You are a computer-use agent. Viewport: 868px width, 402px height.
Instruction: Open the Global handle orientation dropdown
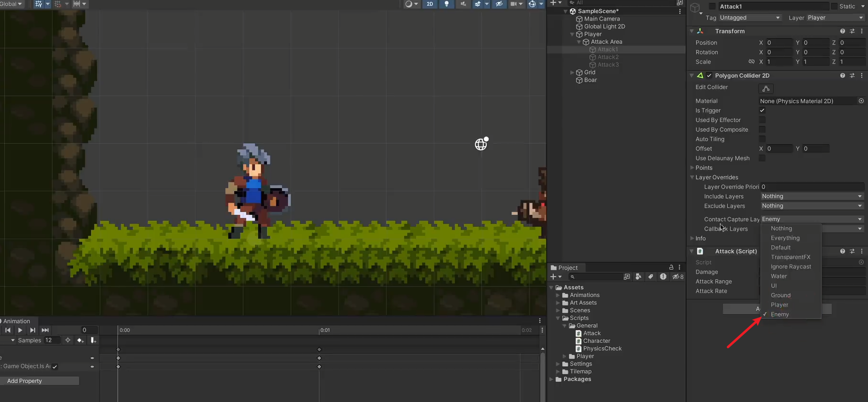coord(11,4)
